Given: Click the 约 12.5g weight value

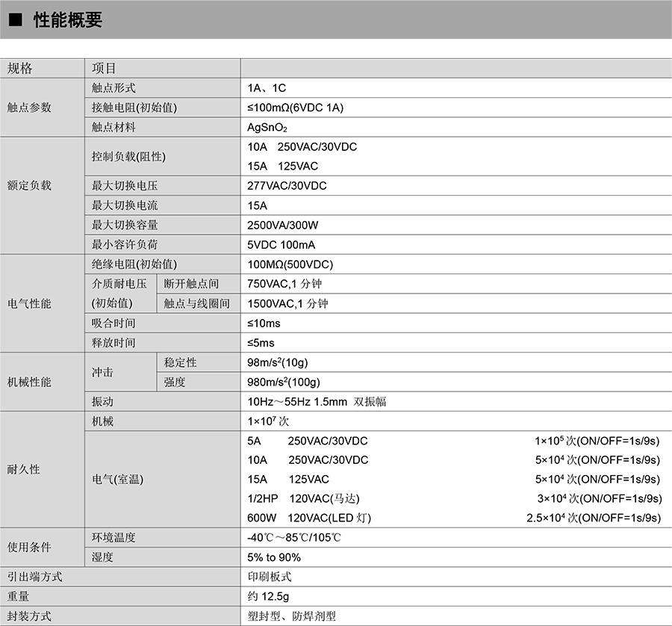Looking at the screenshot, I should point(268,596).
